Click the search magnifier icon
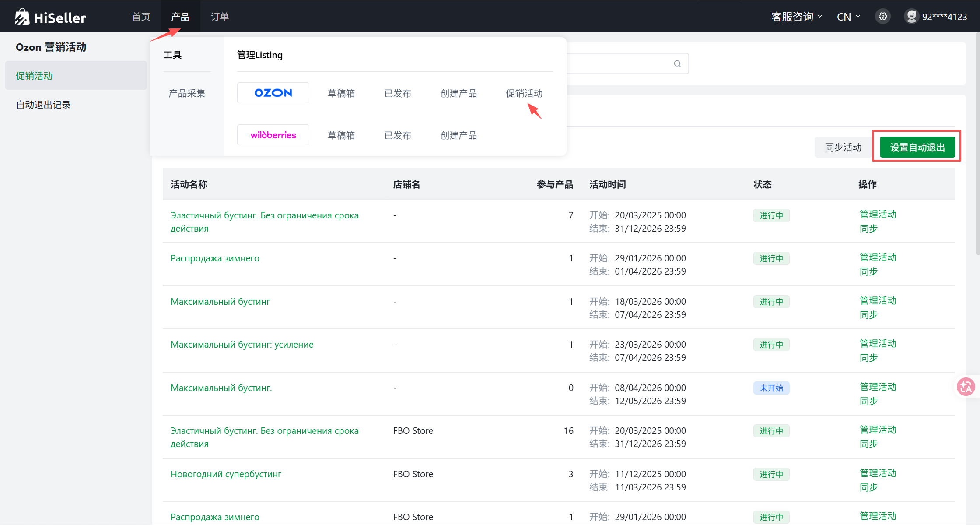 pyautogui.click(x=677, y=64)
